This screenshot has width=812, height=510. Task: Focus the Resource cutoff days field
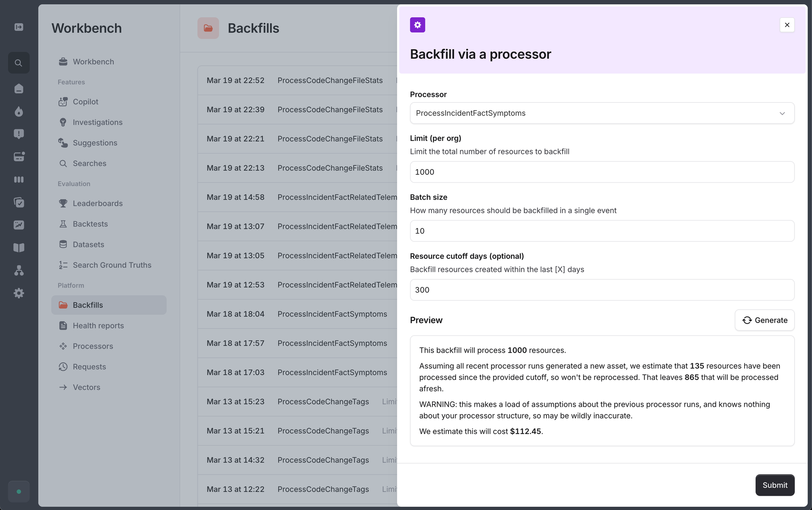(602, 290)
